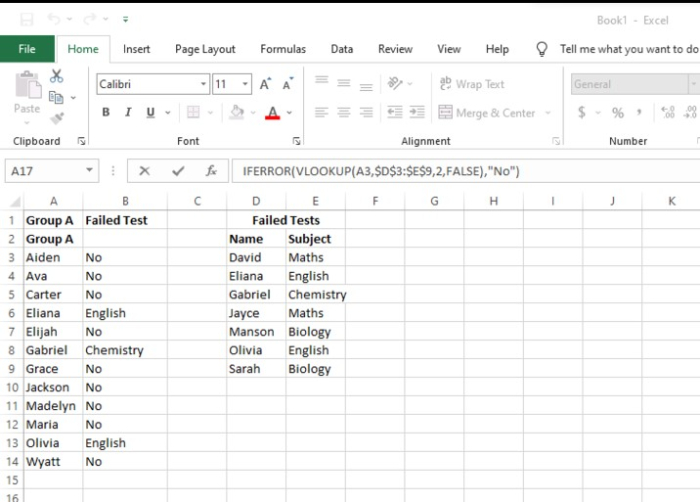Open Font group dialog launcher
This screenshot has width=700, height=502.
296,142
